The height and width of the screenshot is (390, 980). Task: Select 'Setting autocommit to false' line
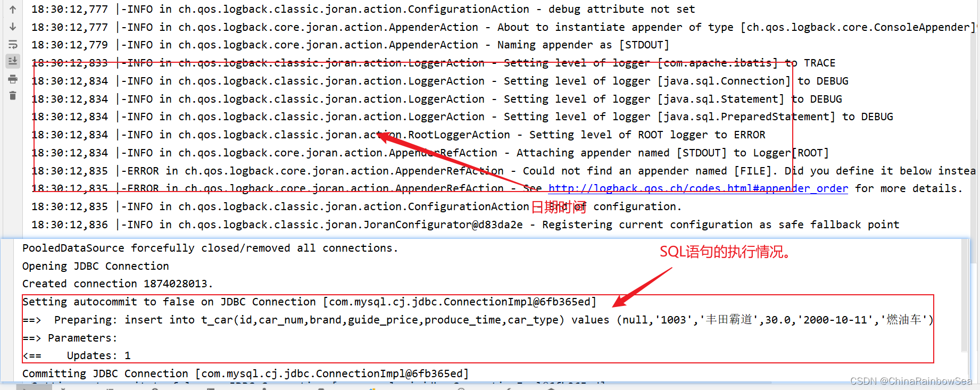[309, 302]
